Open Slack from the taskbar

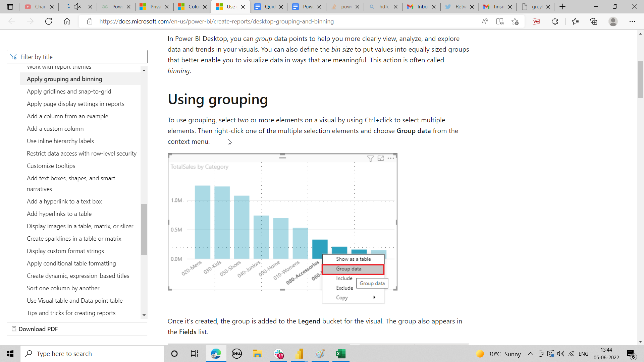tap(278, 354)
